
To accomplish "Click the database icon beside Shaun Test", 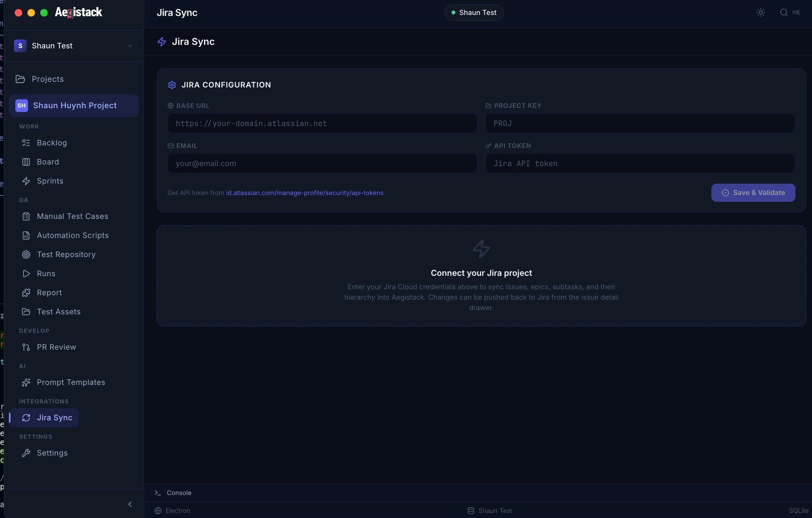I will point(471,510).
